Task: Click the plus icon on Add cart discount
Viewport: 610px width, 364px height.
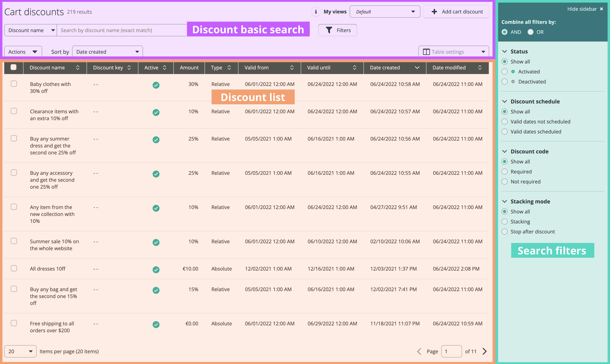Action: (x=434, y=12)
